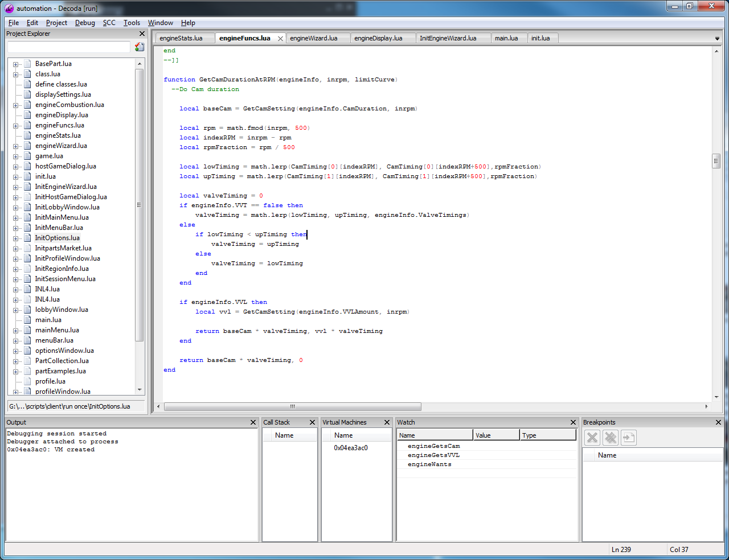
Task: Select optionsWindow.lua in the tree
Action: [64, 351]
